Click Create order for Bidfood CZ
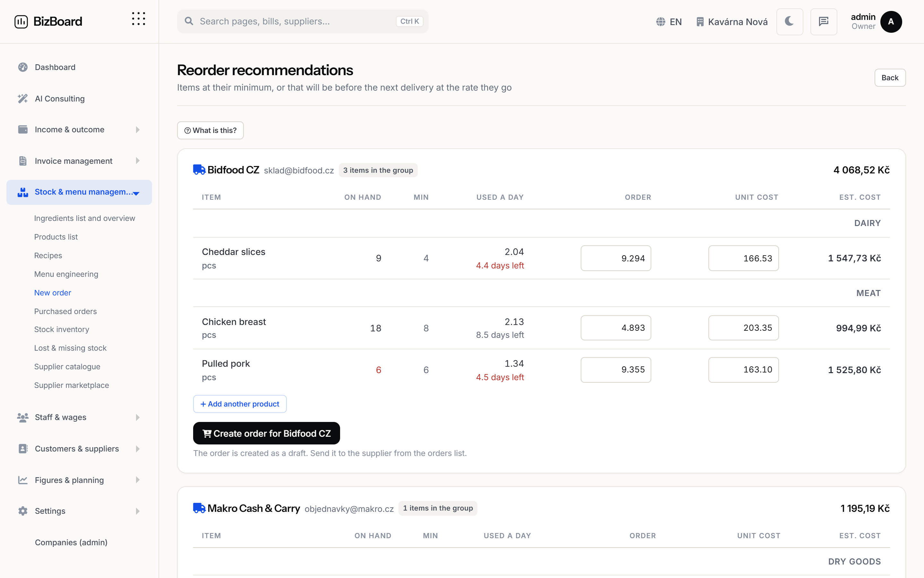This screenshot has height=578, width=924. pyautogui.click(x=267, y=433)
